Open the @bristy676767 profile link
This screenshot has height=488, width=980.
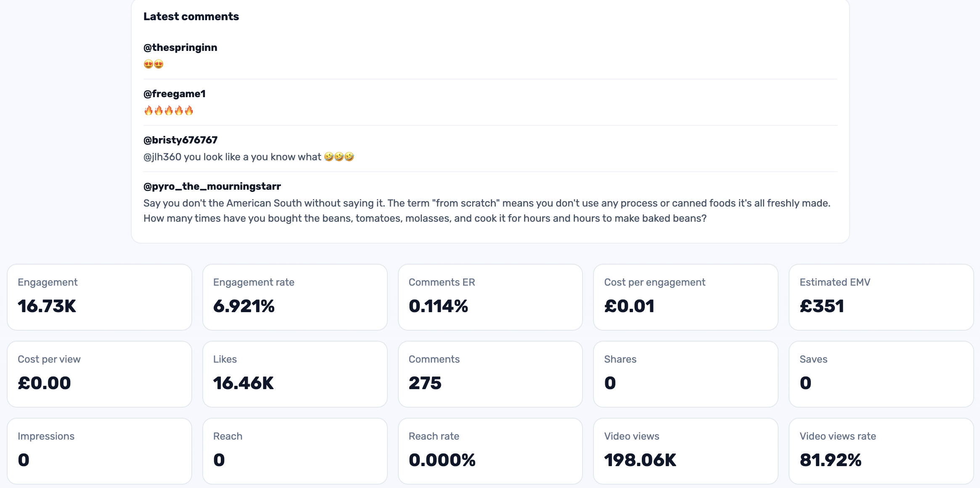(180, 140)
